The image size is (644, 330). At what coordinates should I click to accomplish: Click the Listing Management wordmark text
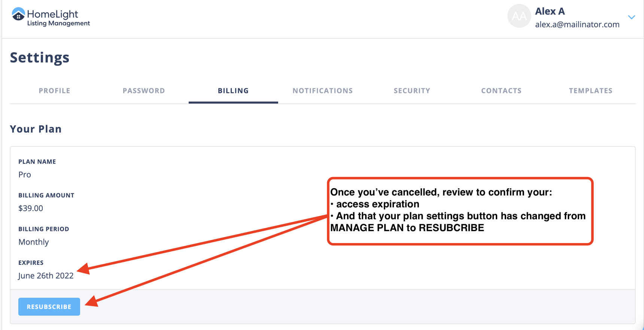58,23
